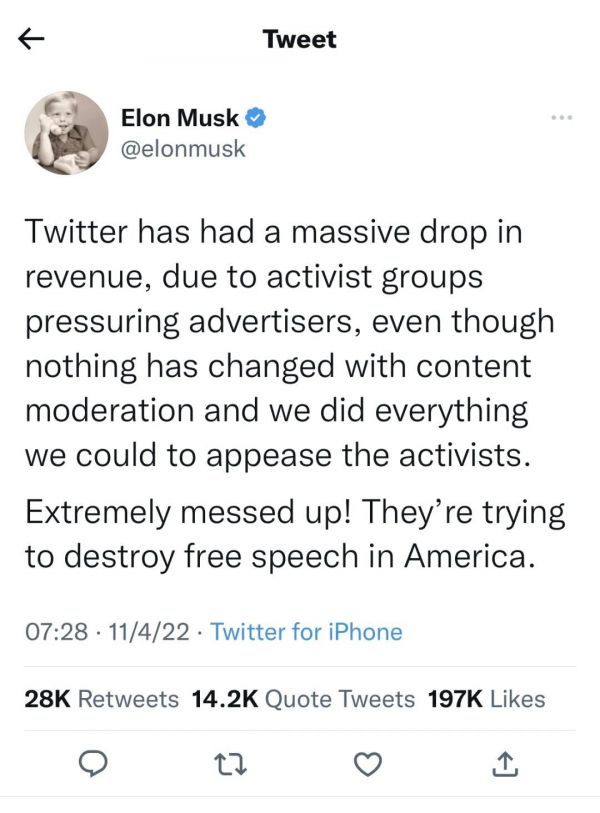Screen dimensions: 600x813
Task: Open the Elon Musk display name
Action: 180,118
